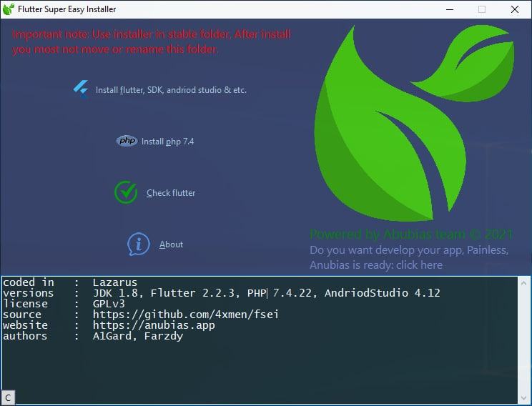The height and width of the screenshot is (406, 532).
Task: Close the Flutter Super Easy Installer window
Action: click(515, 9)
